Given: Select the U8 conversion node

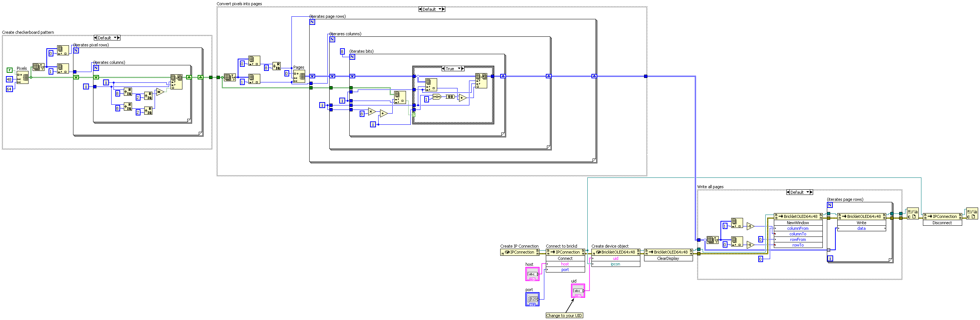Looking at the screenshot, I should click(x=450, y=97).
